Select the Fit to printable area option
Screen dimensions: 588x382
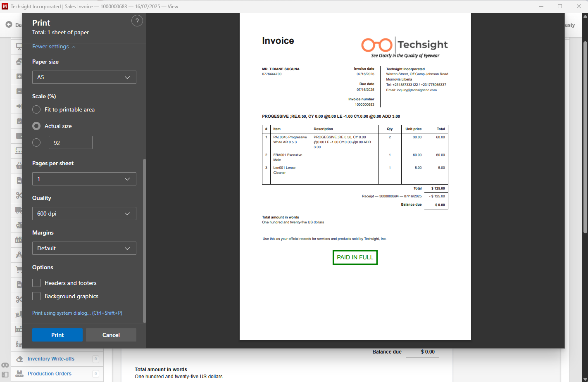click(x=36, y=109)
